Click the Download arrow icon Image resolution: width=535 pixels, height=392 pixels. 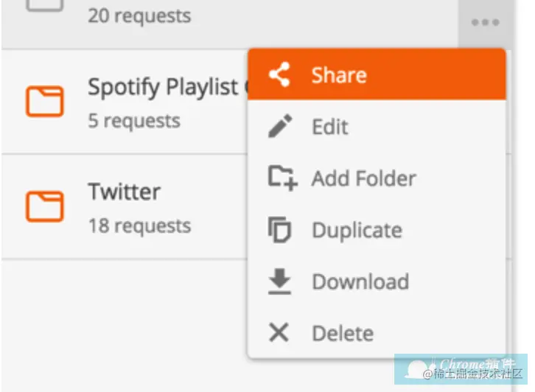pyautogui.click(x=279, y=281)
